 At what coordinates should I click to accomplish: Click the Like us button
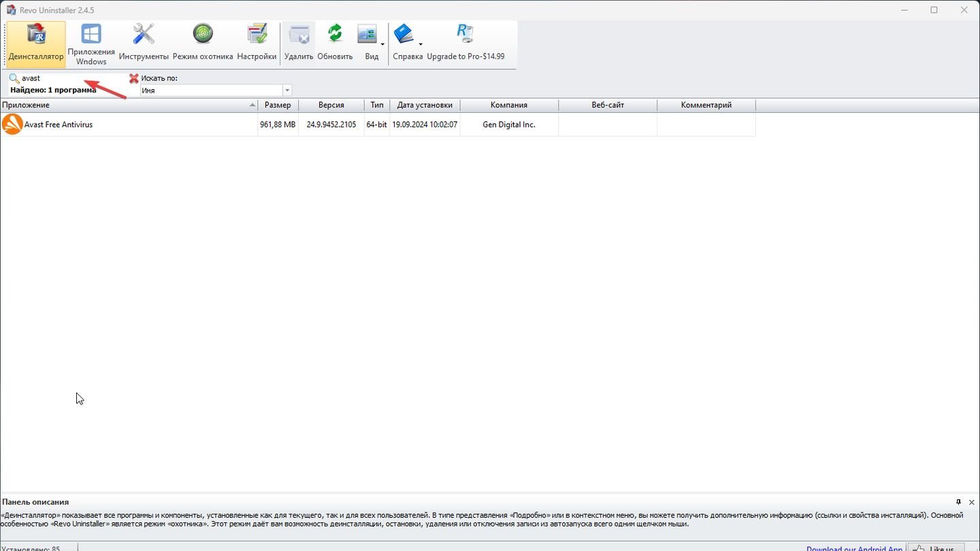[x=937, y=548]
